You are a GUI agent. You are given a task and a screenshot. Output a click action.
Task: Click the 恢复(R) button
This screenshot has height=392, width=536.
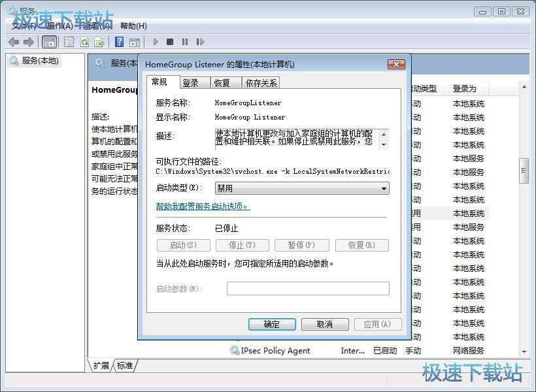pyautogui.click(x=361, y=245)
